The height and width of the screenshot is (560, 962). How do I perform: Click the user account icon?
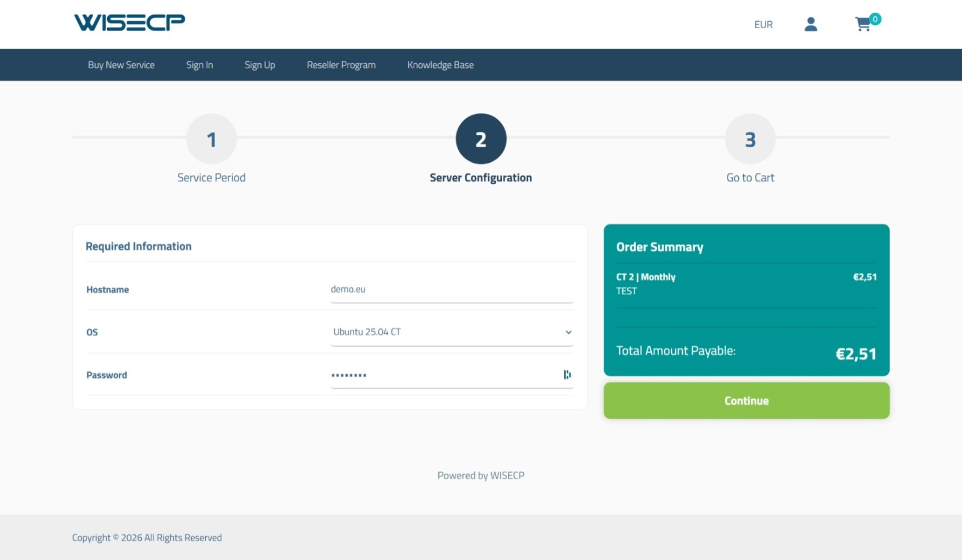pos(810,25)
